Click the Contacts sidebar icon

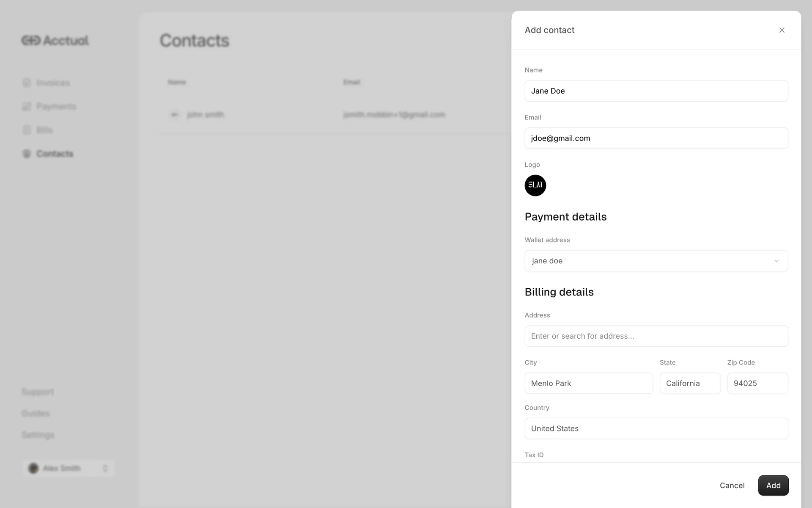coord(27,154)
